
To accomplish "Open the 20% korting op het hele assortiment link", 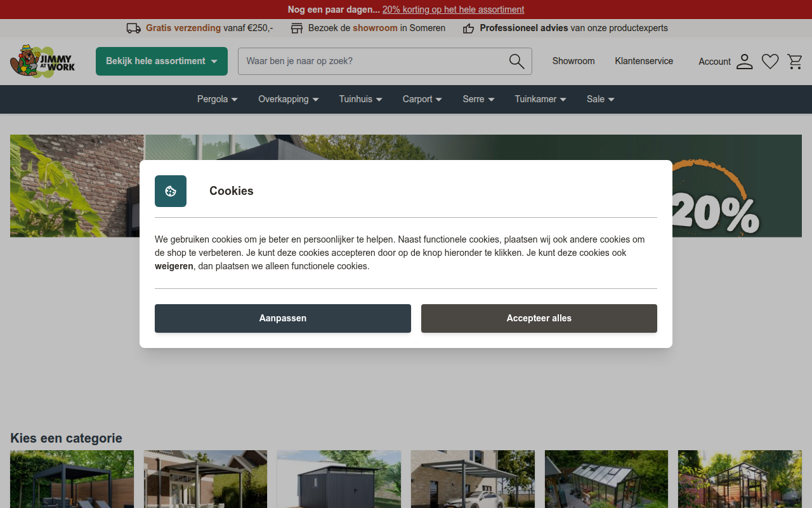I will [453, 10].
